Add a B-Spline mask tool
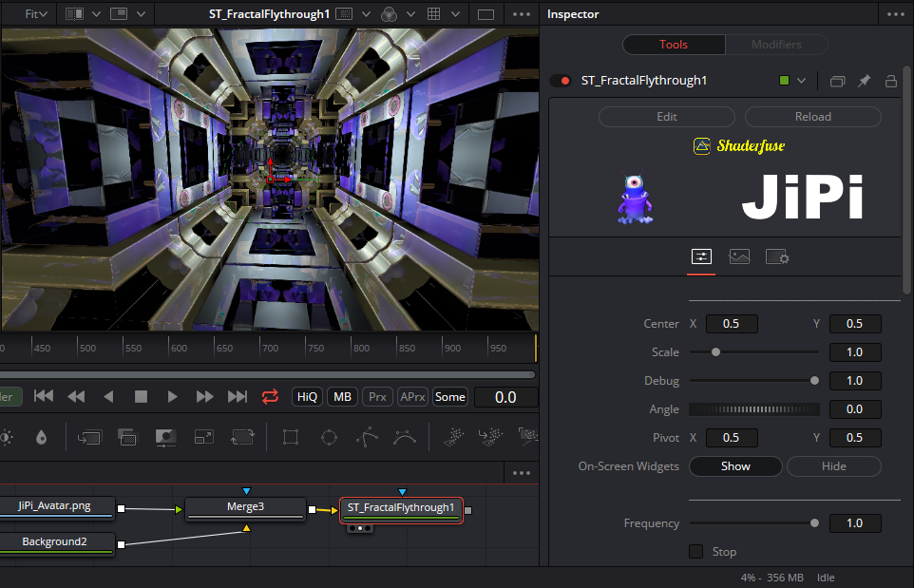Viewport: 914px width, 588px height. tap(405, 436)
